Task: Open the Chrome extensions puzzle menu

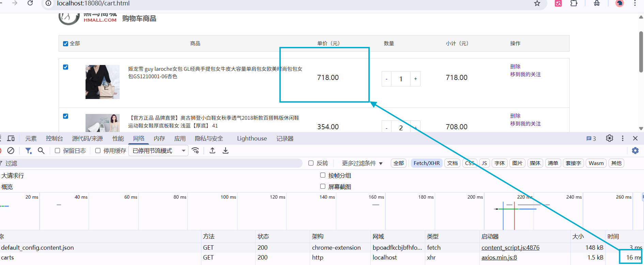Action: tap(574, 3)
